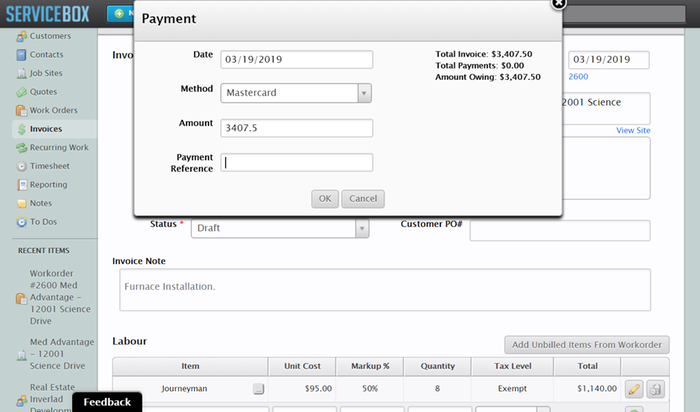
Task: Open recent Real Estate Inverlad item
Action: [x=52, y=397]
